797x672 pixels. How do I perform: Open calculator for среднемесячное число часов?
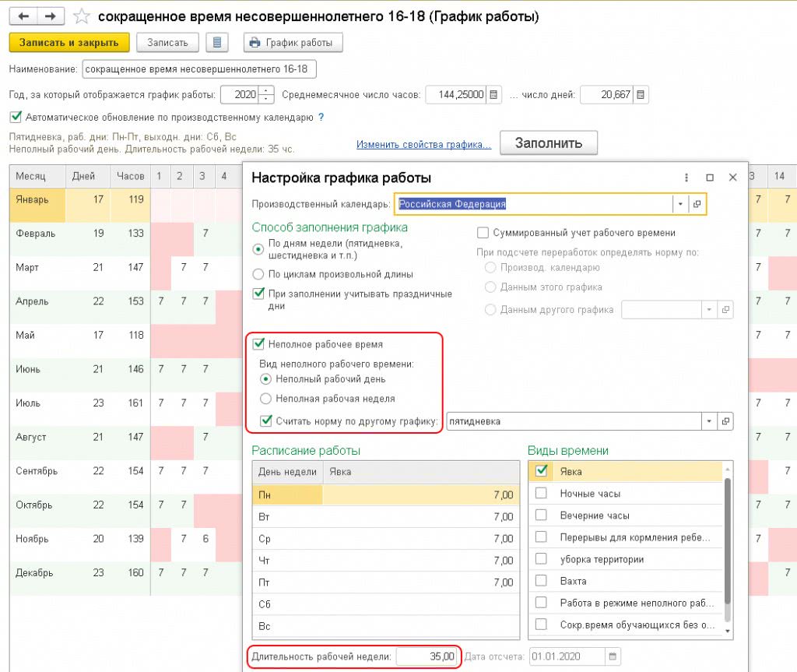pos(494,95)
